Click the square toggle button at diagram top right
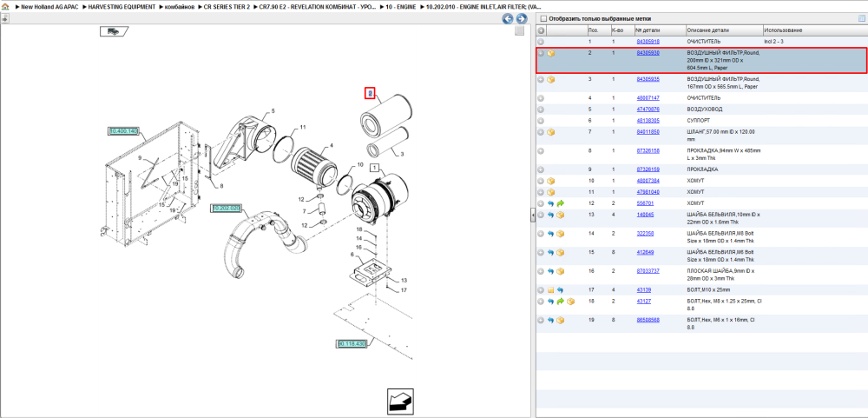Viewport: 868px width, 418px height. point(519,31)
